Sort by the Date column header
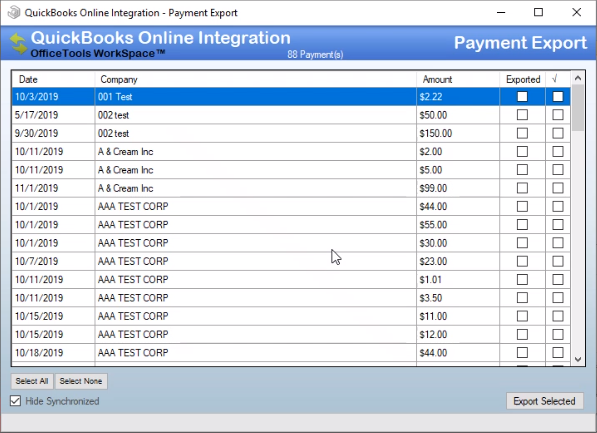The width and height of the screenshot is (597, 433). tap(53, 79)
